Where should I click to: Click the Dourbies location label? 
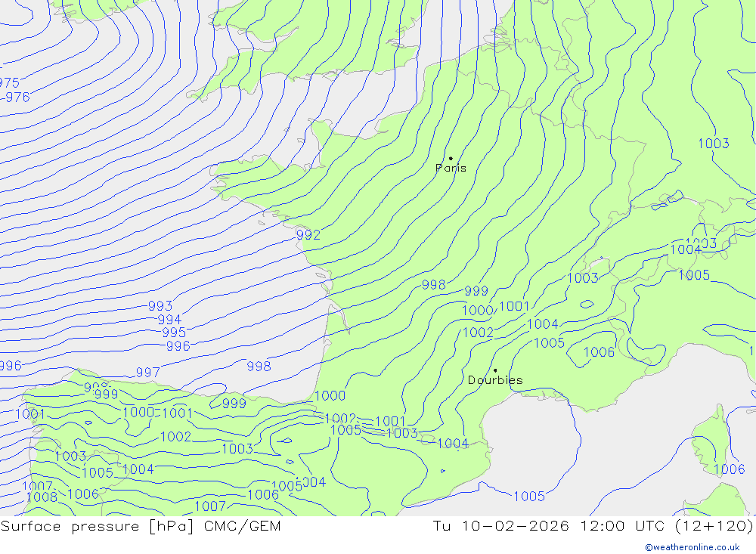click(x=495, y=380)
